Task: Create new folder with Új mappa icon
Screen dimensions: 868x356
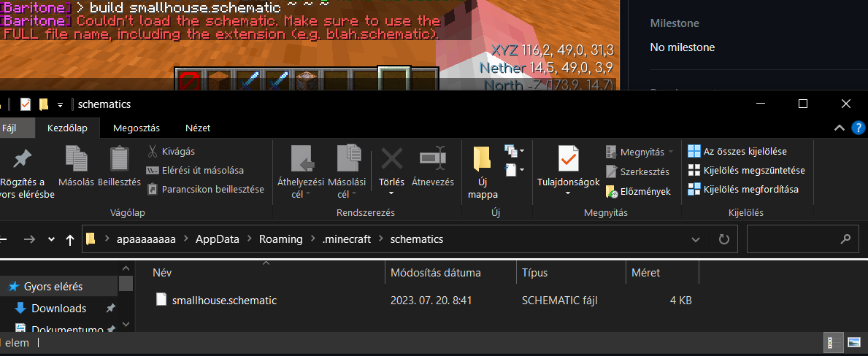Action: (483, 159)
